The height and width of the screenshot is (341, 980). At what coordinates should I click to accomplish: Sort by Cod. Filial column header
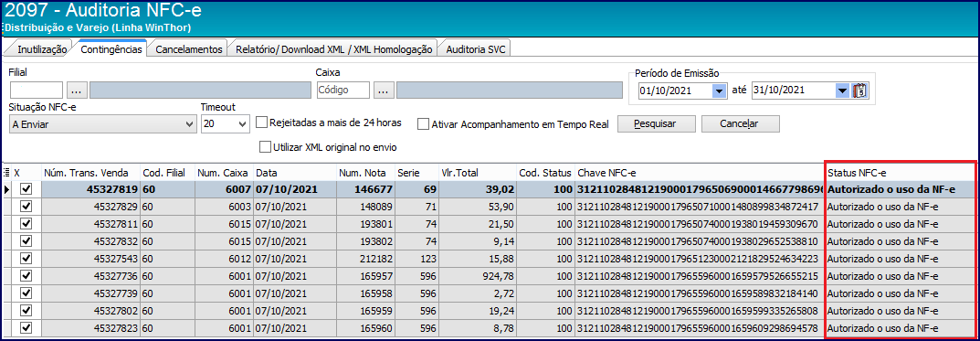167,172
